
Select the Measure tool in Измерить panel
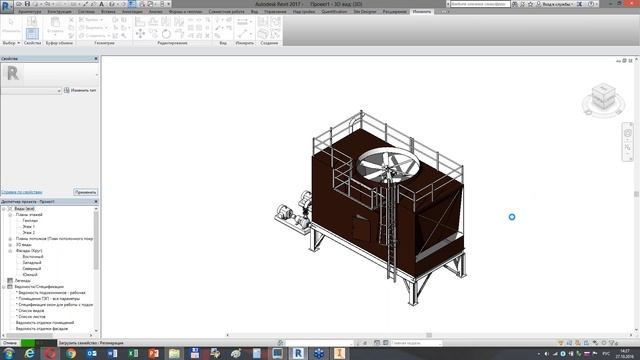tap(243, 21)
